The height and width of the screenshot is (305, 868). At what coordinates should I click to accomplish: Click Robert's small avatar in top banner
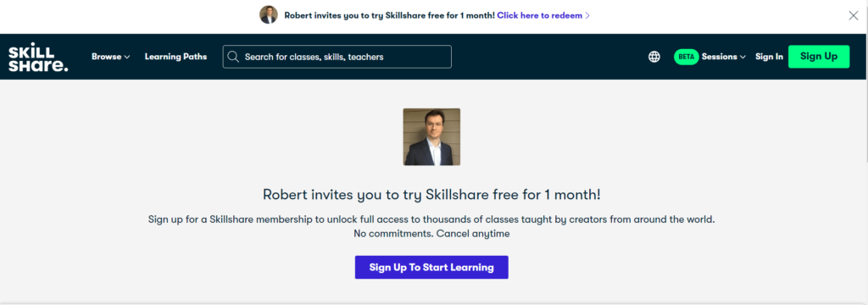click(x=269, y=15)
